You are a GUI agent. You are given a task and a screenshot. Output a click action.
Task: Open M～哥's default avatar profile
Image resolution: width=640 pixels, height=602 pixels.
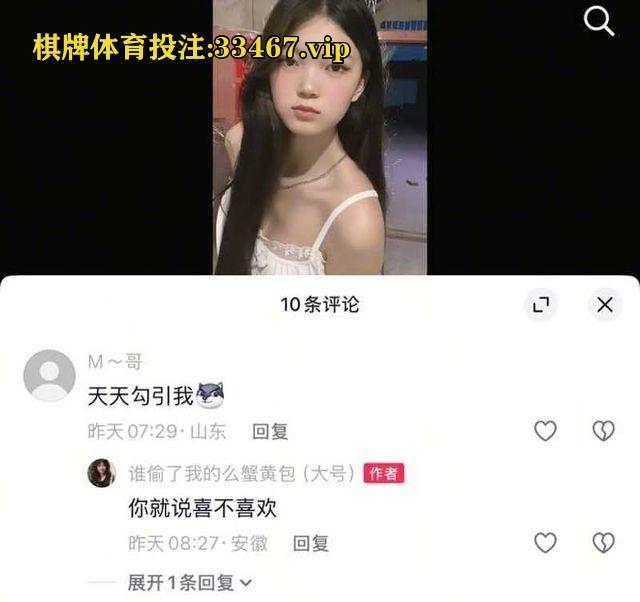point(49,375)
